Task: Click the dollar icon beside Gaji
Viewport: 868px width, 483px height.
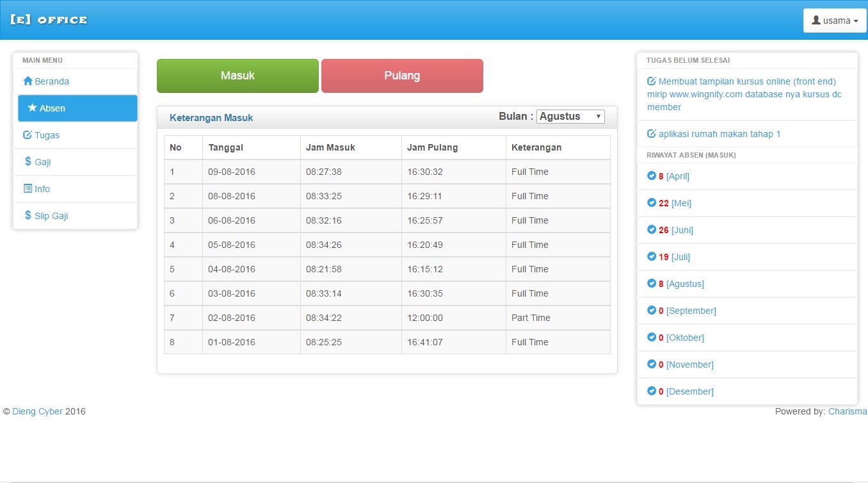Action: 28,162
